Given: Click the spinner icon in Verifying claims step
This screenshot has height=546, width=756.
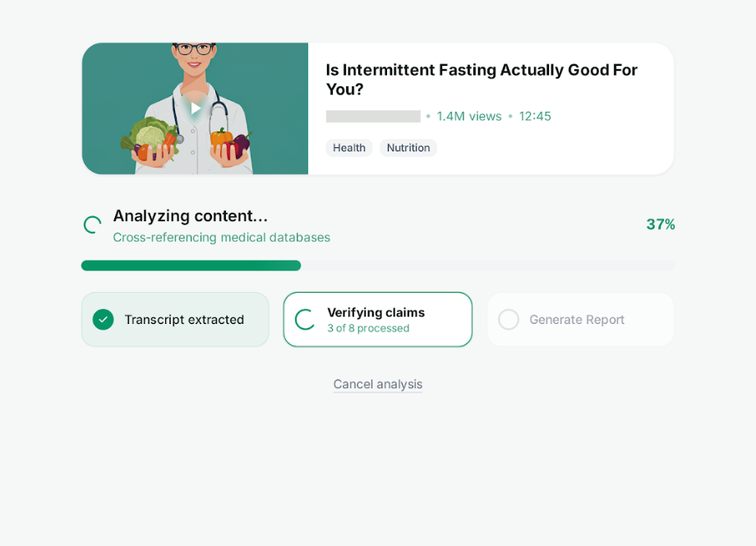Looking at the screenshot, I should click(x=303, y=319).
